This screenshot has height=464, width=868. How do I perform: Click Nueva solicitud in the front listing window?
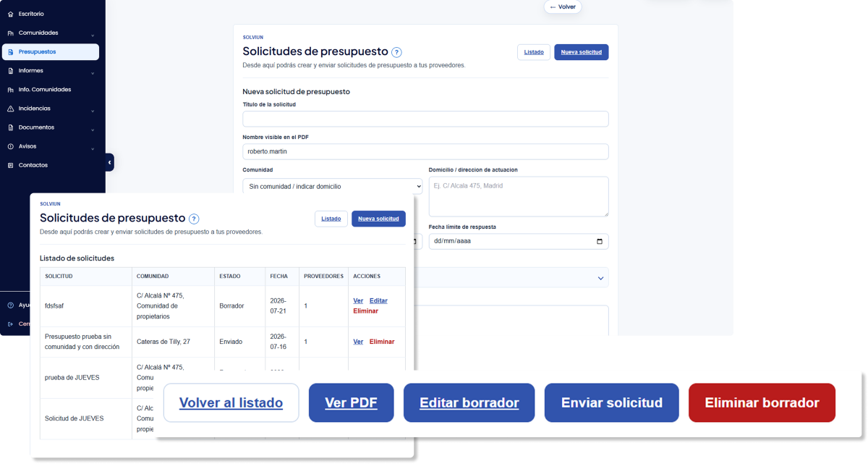[378, 219]
